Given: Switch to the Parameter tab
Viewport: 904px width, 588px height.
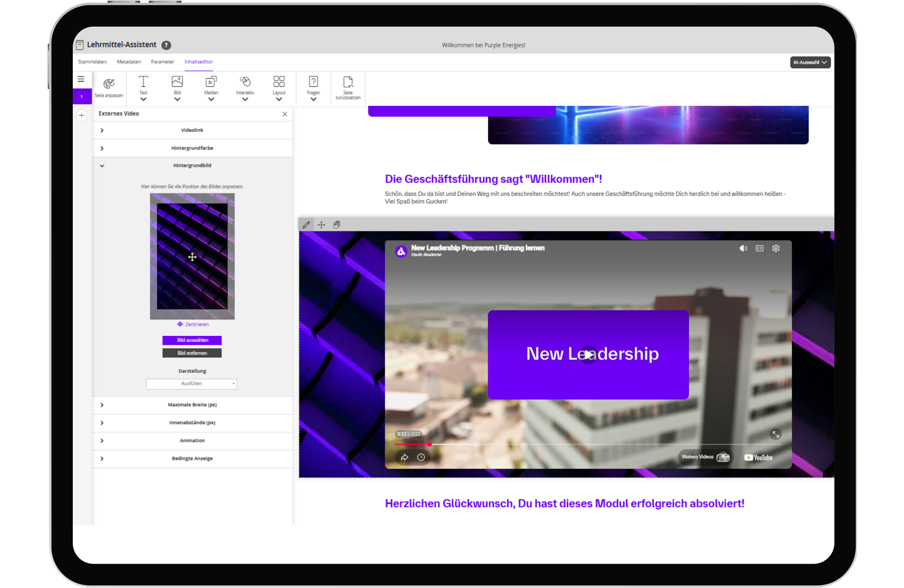Looking at the screenshot, I should point(163,61).
